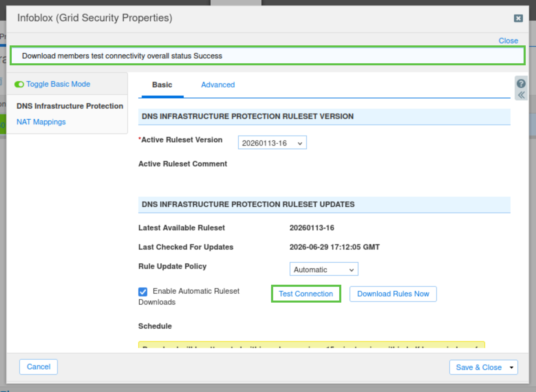Open the Active Ruleset Version dropdown
This screenshot has width=536, height=392.
[272, 143]
